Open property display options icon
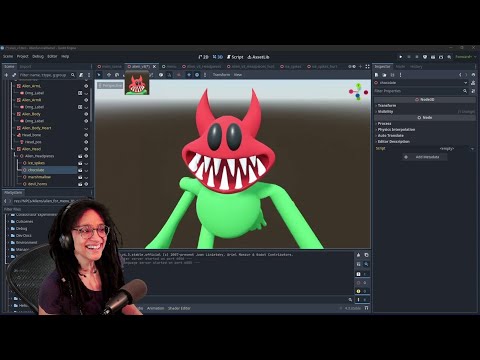The image size is (480, 360). (473, 91)
